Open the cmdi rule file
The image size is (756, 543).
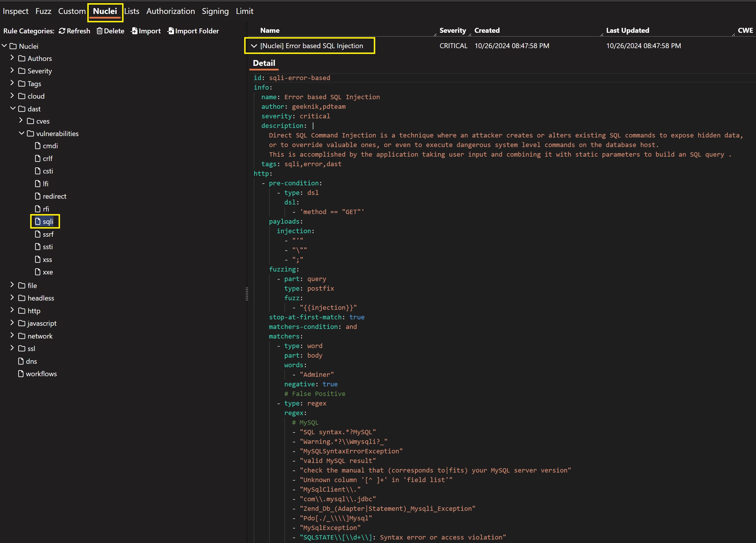pyautogui.click(x=50, y=146)
